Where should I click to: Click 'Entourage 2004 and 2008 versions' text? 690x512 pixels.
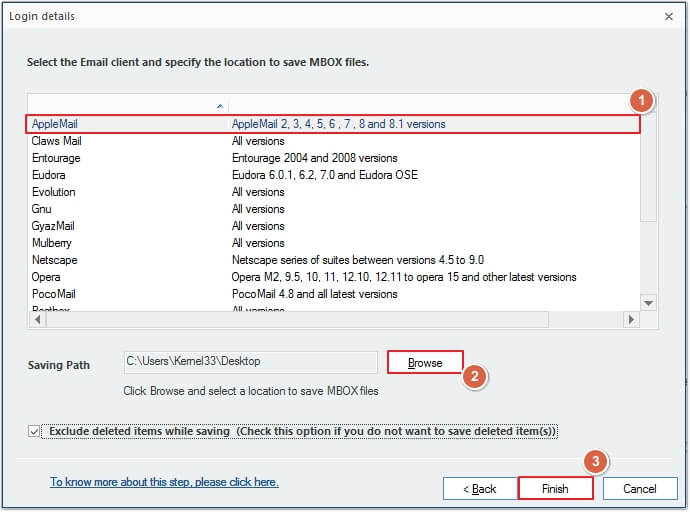click(315, 158)
